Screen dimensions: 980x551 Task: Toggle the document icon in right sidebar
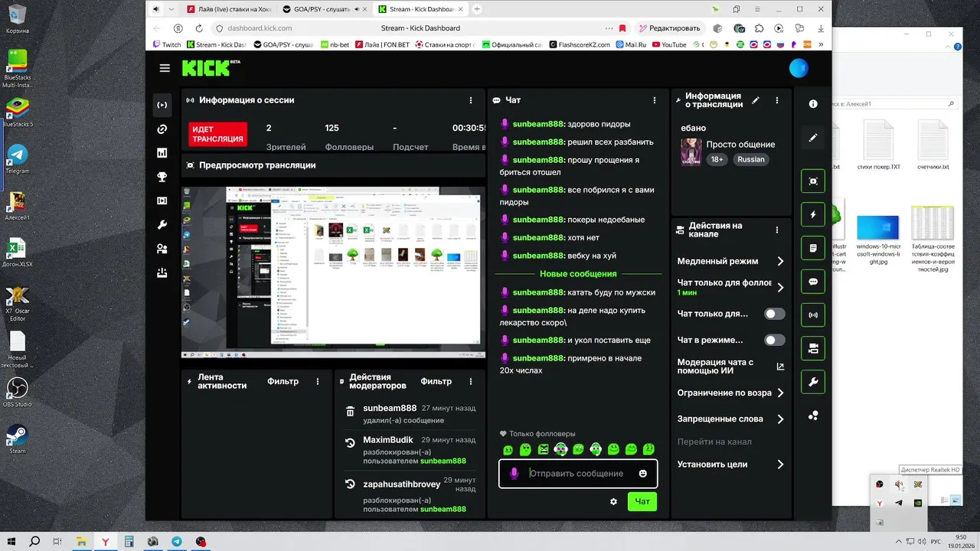[x=813, y=248]
